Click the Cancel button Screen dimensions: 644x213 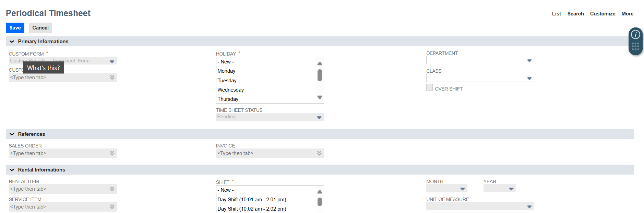40,28
